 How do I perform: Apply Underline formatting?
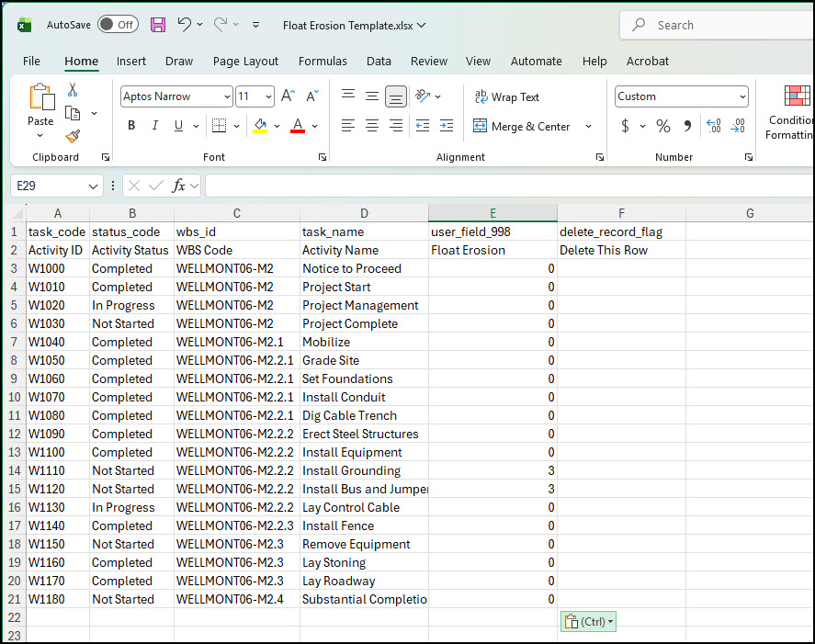coord(178,126)
